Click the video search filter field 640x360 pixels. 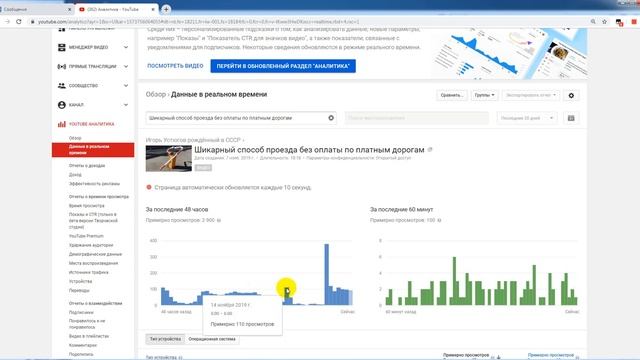241,118
